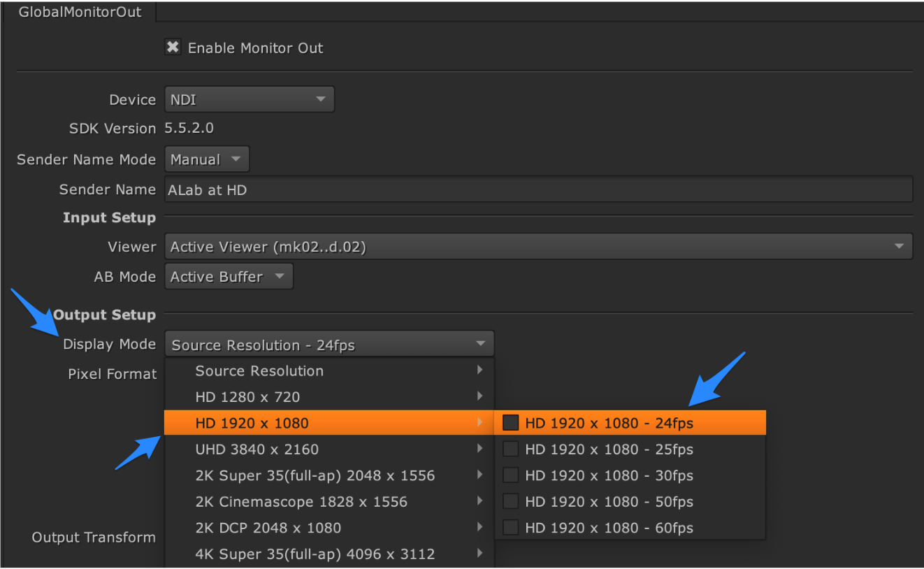Click the Display Mode dropdown

point(329,345)
